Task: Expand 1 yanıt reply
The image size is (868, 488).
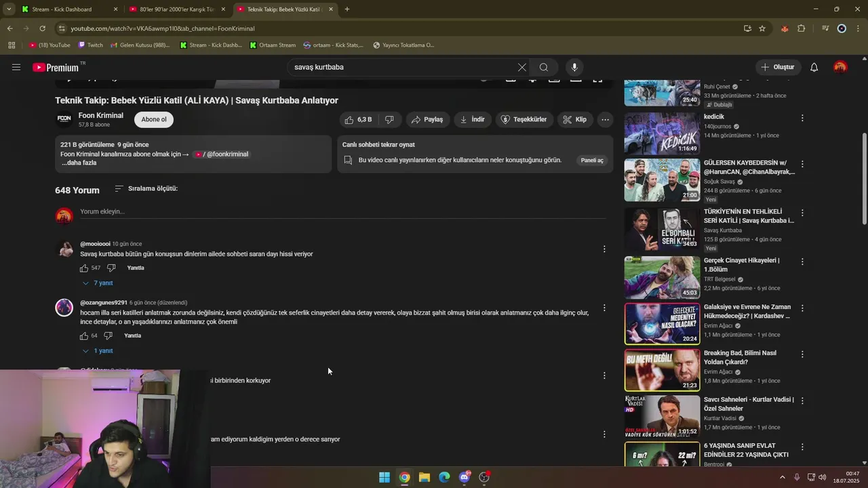Action: 98,350
